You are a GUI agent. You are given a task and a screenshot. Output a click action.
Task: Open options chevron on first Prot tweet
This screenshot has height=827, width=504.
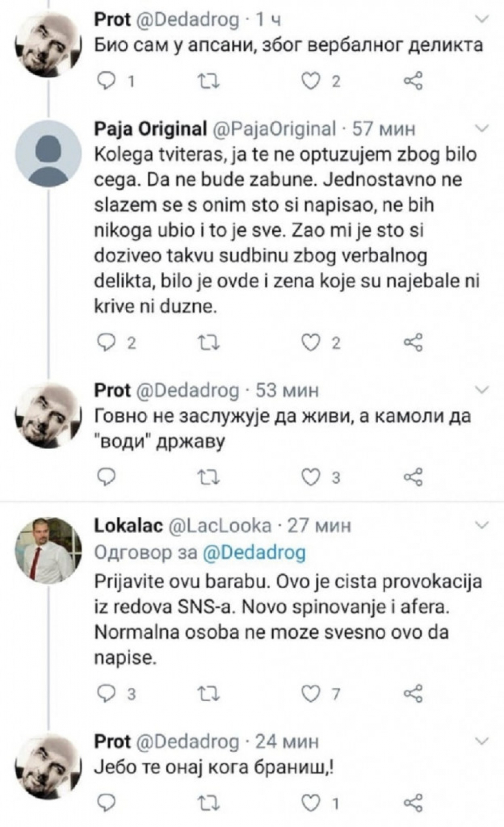point(481,20)
